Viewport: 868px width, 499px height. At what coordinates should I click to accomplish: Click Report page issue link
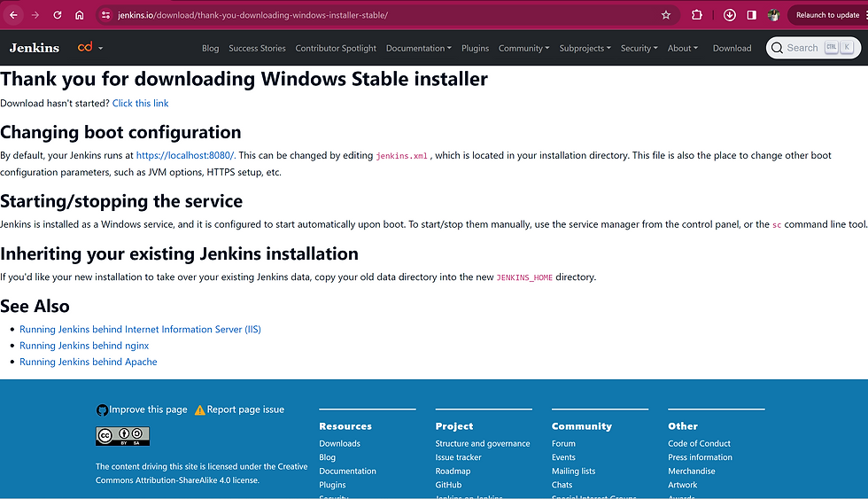tap(245, 409)
